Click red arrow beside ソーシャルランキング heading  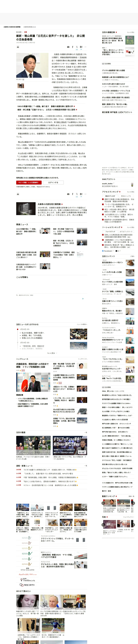tap(121, 227)
